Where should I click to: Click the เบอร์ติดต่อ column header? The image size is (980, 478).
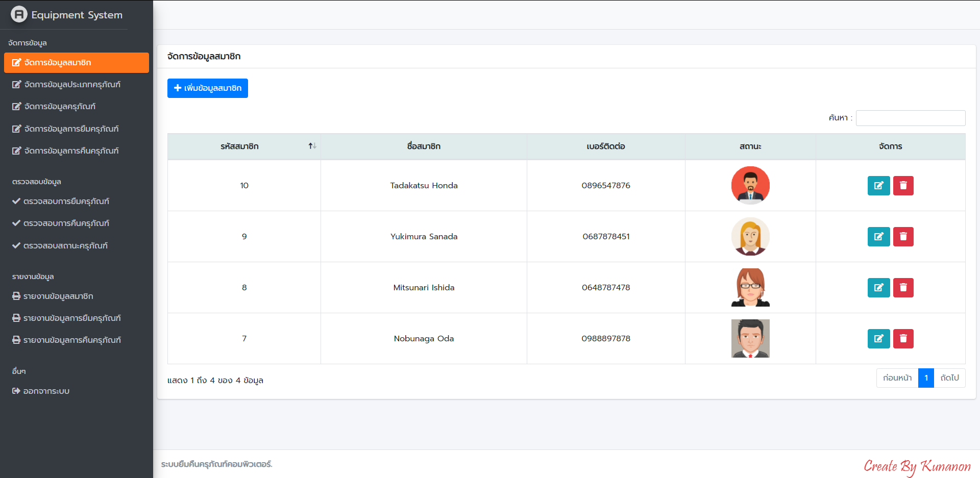(605, 146)
